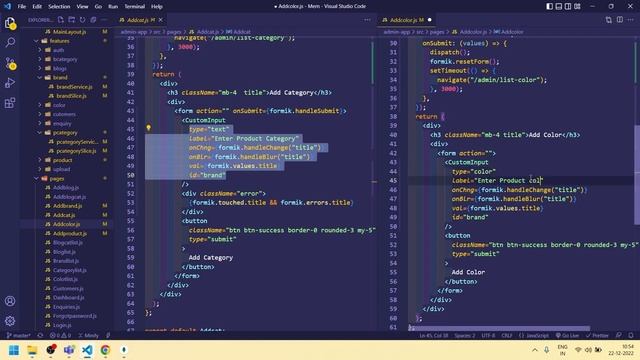Open notifications bell in status bar

[x=631, y=336]
